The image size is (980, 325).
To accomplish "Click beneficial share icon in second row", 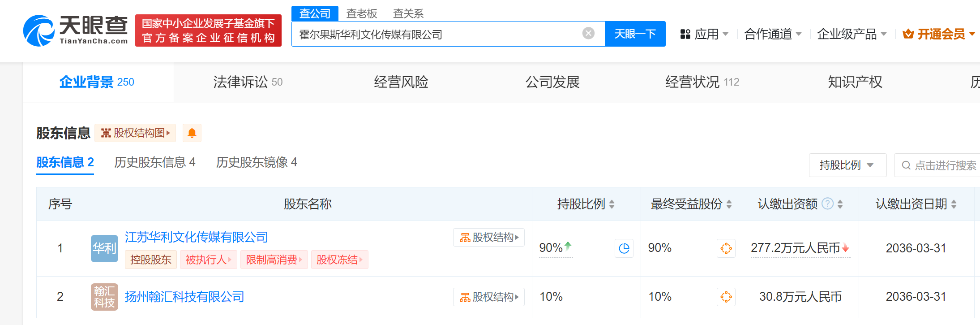I will click(726, 297).
